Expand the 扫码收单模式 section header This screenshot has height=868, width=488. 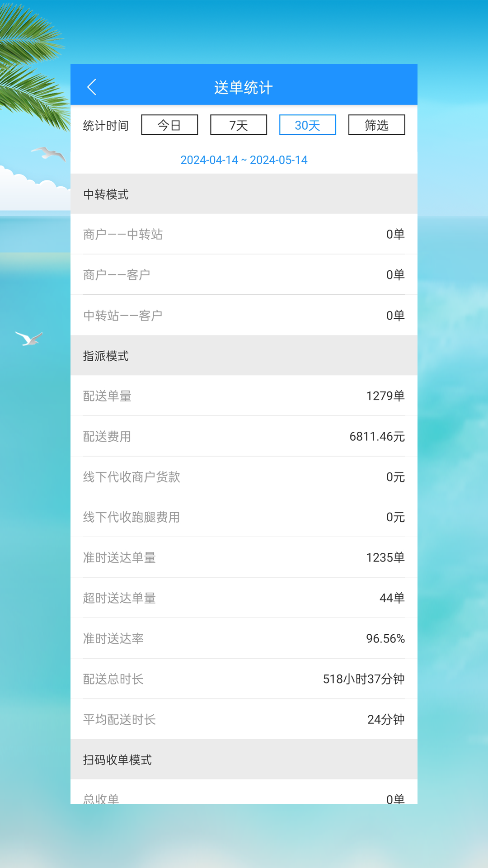tap(244, 759)
